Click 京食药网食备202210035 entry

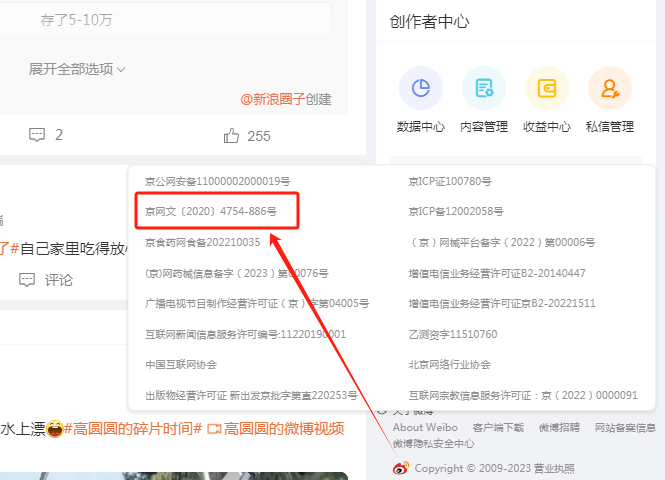[203, 242]
